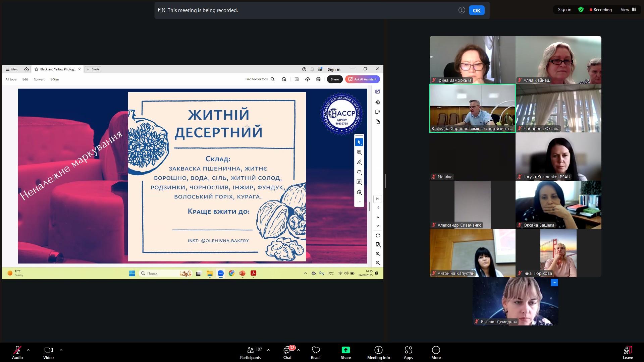
Task: Expand the audio options caret
Action: tap(28, 350)
